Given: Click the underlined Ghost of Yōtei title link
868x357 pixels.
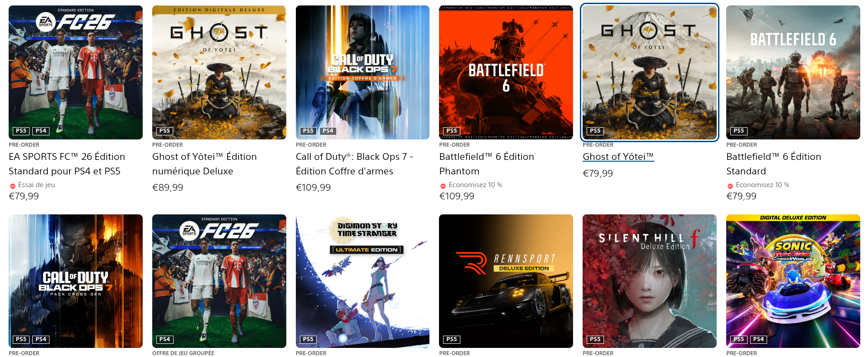Looking at the screenshot, I should (618, 157).
